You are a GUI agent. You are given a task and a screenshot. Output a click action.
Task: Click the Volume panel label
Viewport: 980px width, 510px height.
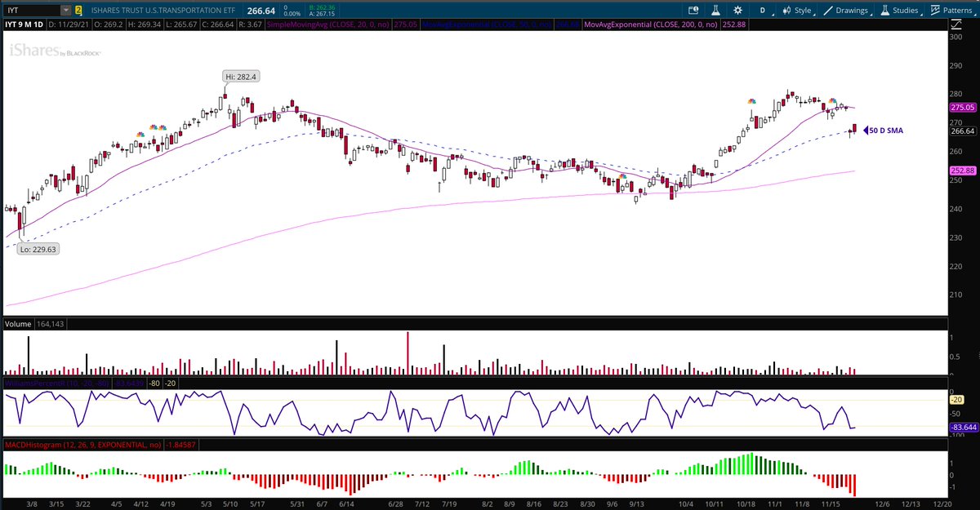(18, 325)
